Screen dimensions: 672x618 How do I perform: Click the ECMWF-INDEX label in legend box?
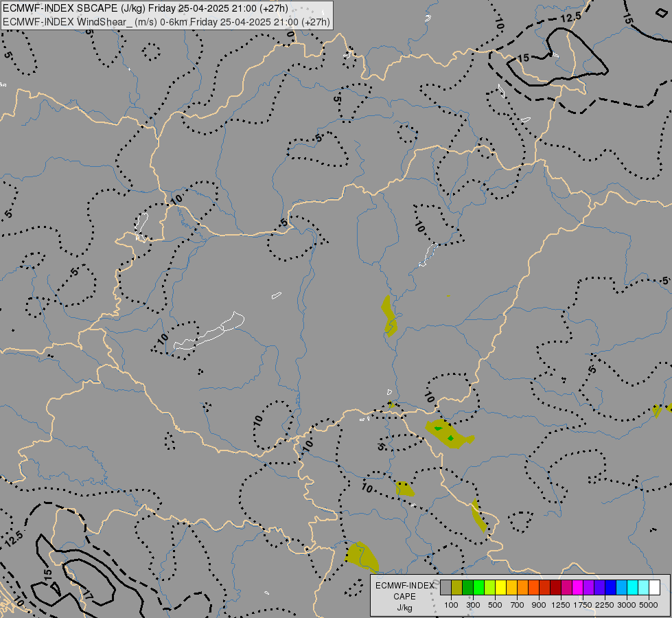coord(404,586)
